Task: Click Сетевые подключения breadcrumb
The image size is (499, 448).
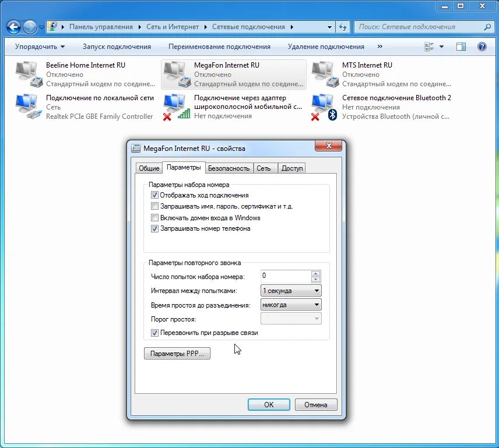Action: point(248,27)
